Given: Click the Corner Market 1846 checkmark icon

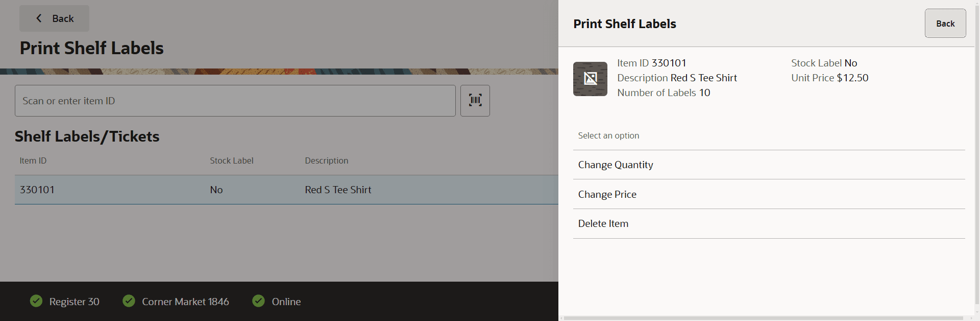Looking at the screenshot, I should (x=129, y=301).
